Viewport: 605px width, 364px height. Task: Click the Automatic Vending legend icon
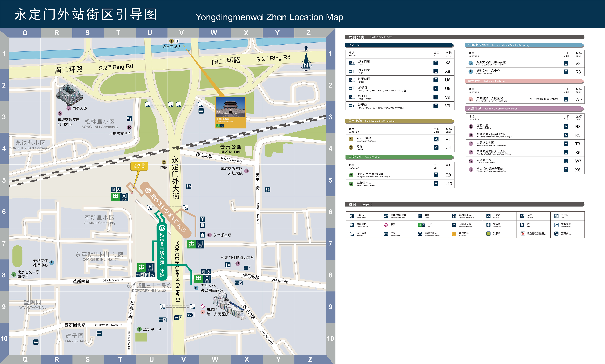point(352,225)
